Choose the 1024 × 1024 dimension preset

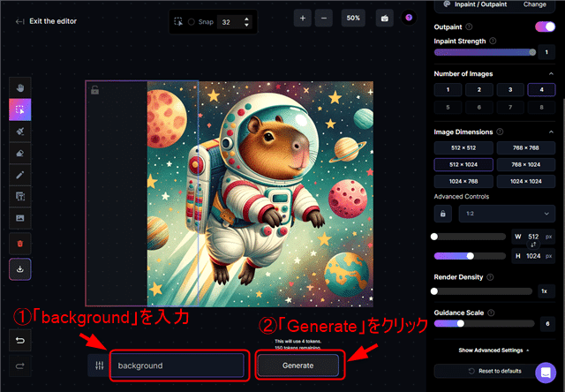(x=526, y=181)
